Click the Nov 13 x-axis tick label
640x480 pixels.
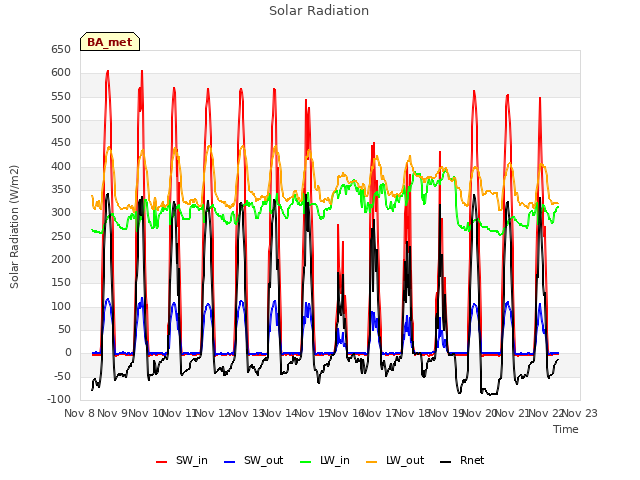click(246, 413)
